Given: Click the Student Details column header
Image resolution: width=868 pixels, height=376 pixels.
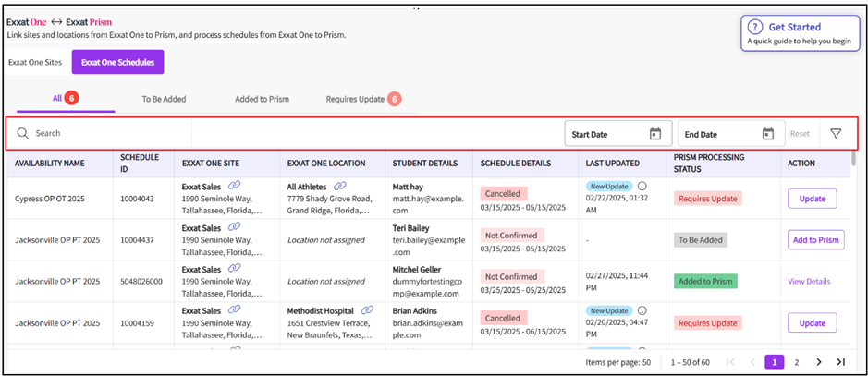Looking at the screenshot, I should tap(425, 164).
